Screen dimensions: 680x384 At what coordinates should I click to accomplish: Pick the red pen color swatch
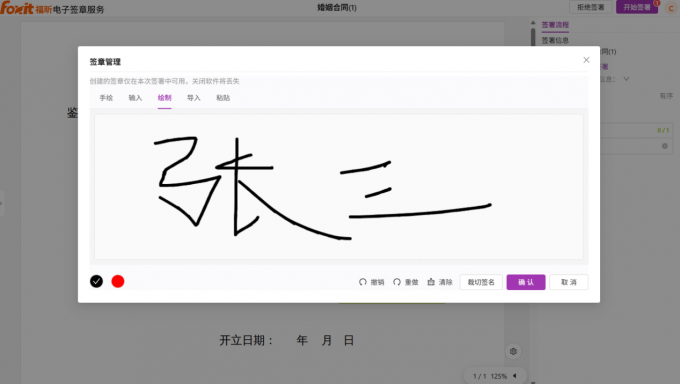pyautogui.click(x=118, y=282)
